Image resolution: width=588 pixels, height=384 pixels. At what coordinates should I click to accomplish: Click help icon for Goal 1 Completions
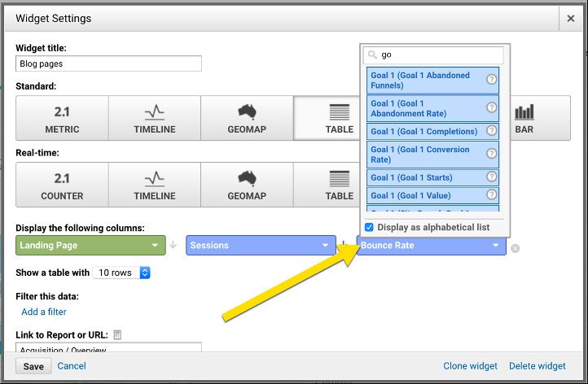[491, 131]
